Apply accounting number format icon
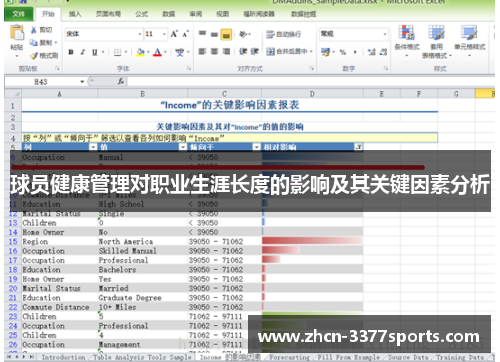The width and height of the screenshot is (500, 362). (326, 52)
